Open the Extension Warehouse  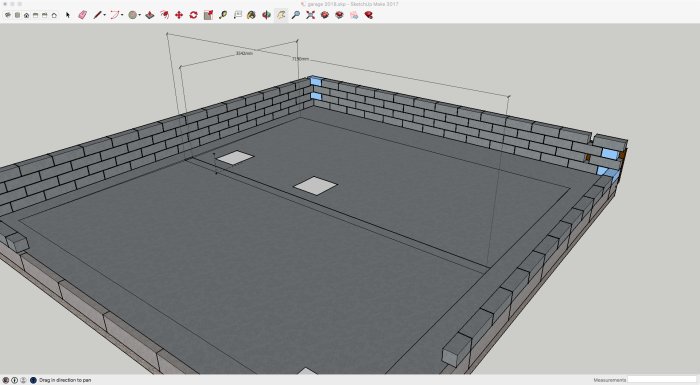pos(339,15)
